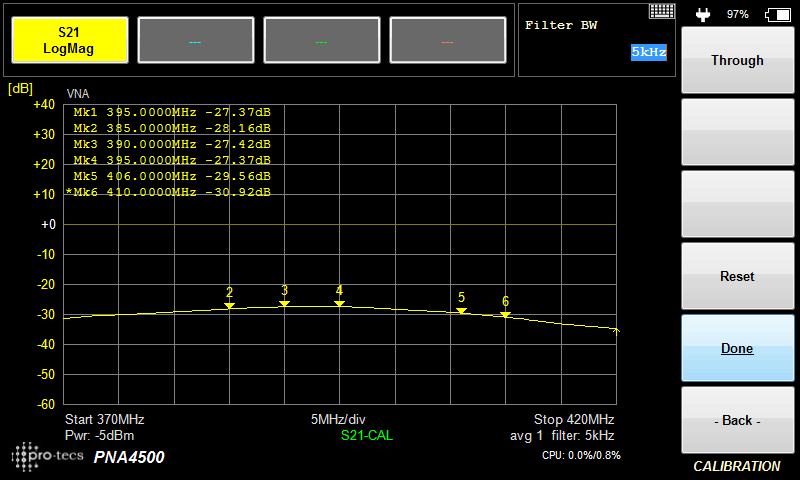Viewport: 800px width, 480px height.
Task: Edit the Filter BW 5kHz value
Action: coord(648,52)
